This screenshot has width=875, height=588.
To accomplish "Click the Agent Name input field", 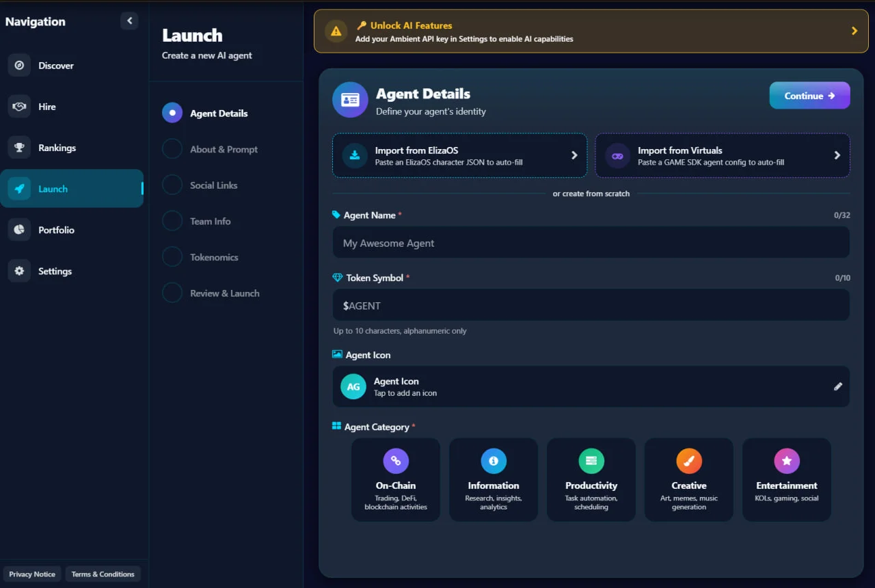I will pyautogui.click(x=591, y=243).
